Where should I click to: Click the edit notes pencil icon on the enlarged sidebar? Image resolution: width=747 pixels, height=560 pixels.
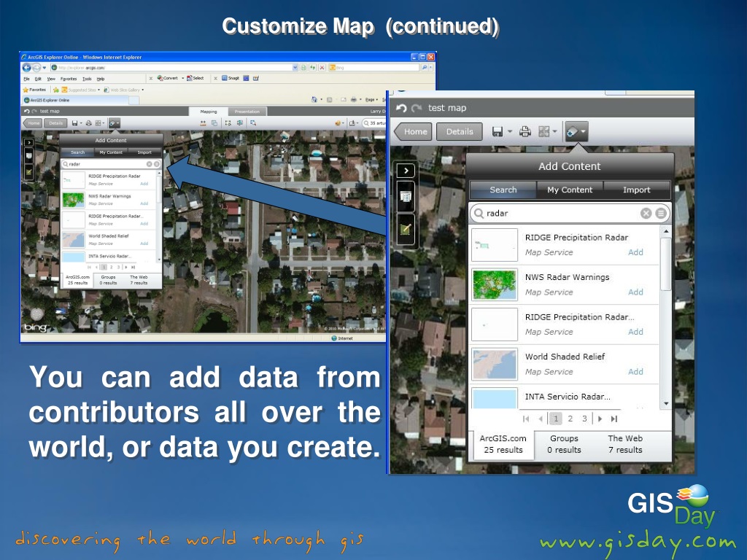[x=406, y=230]
